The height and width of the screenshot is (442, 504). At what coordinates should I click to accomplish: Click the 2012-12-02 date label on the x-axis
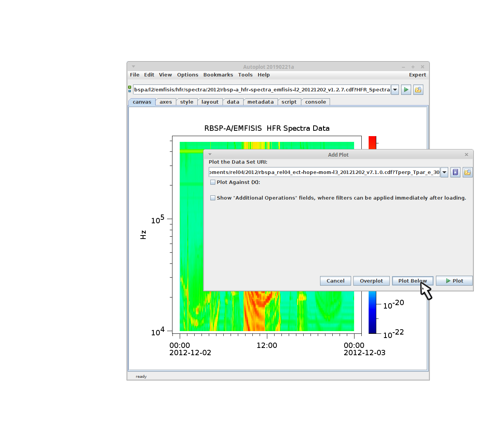(190, 353)
